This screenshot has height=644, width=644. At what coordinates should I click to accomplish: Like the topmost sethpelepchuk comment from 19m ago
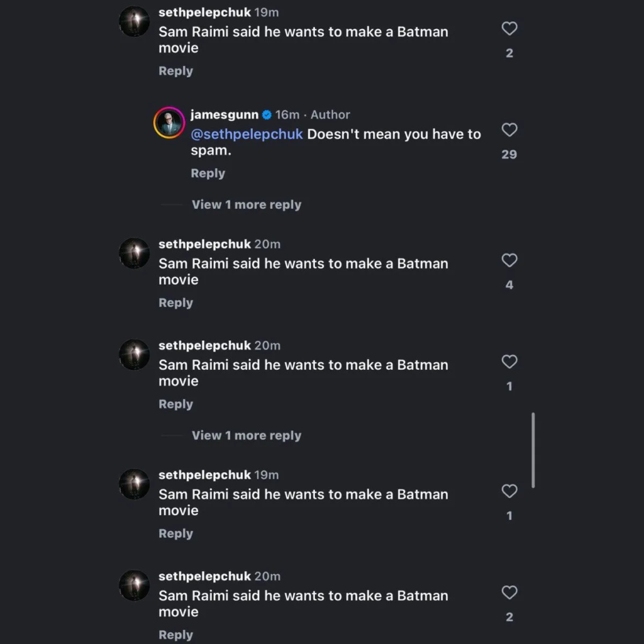click(x=509, y=28)
